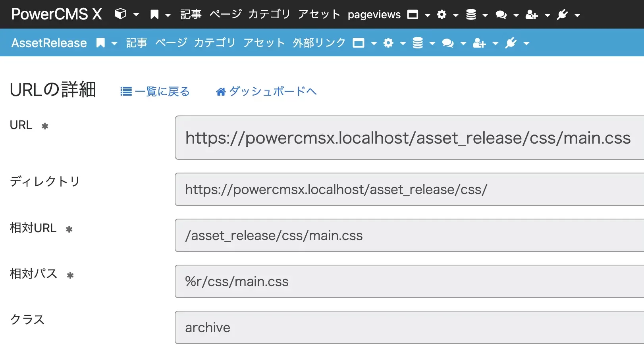Expand the top bar user dropdown arrow
Viewport: 644px width, 350px height.
pyautogui.click(x=548, y=15)
